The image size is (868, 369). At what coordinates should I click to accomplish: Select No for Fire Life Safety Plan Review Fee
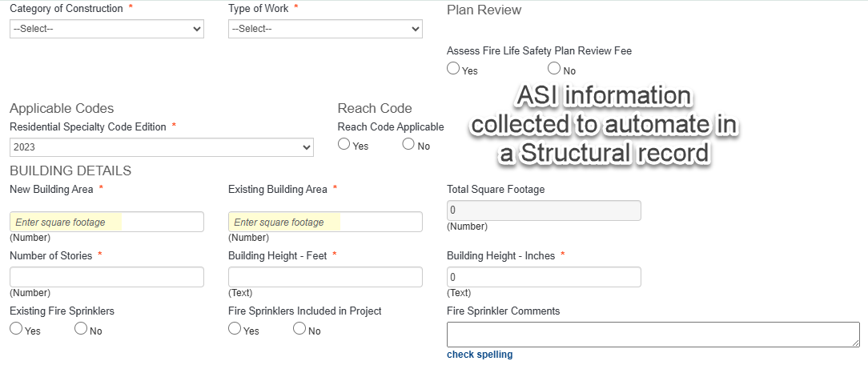point(554,70)
